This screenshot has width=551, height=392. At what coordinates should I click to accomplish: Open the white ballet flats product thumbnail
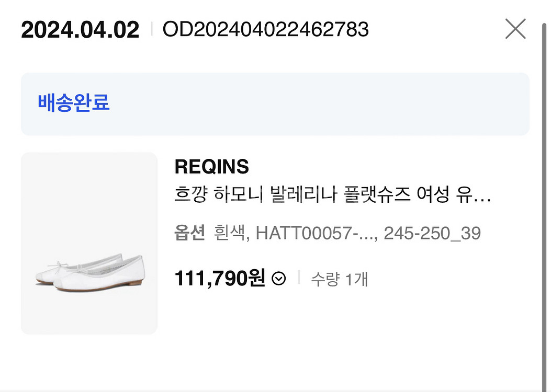click(89, 243)
